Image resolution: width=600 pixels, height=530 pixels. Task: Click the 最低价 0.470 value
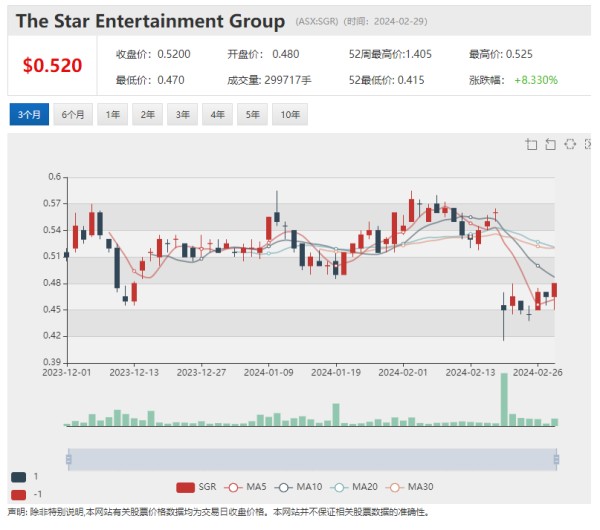coord(171,80)
